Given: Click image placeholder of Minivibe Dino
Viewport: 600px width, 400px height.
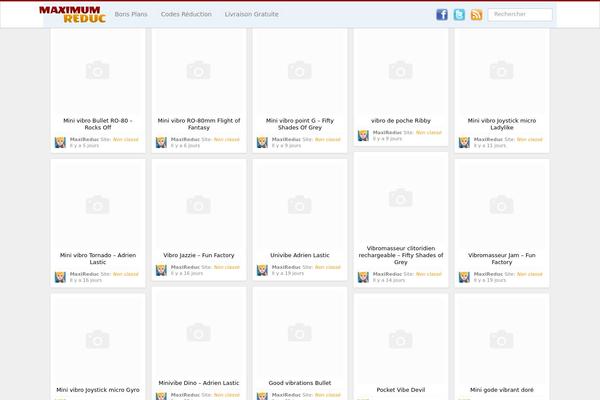Looking at the screenshot, I should click(199, 333).
